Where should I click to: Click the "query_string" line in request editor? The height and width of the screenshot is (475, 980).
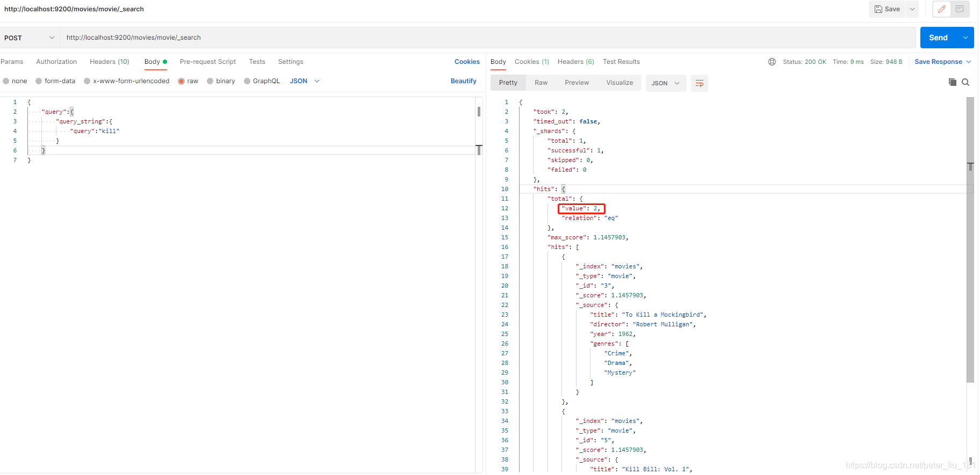84,121
